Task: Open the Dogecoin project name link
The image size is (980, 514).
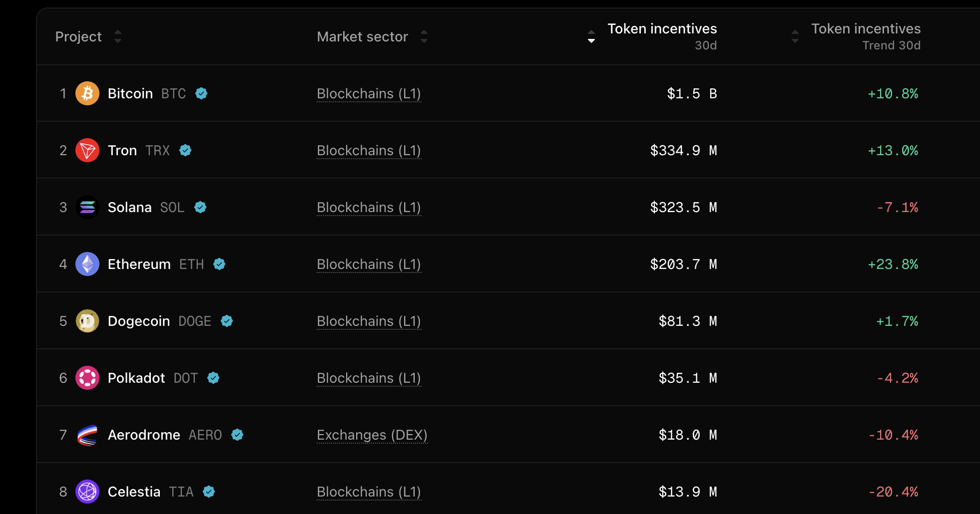Action: (139, 321)
